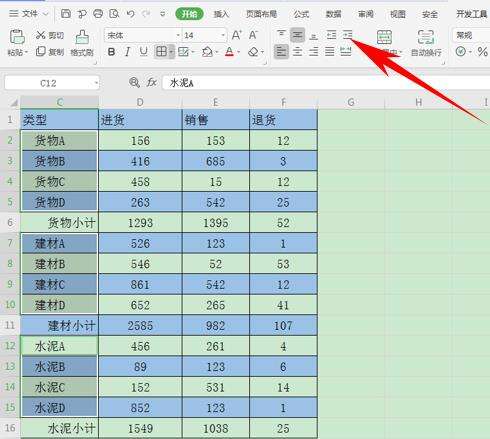Image resolution: width=490 pixels, height=439 pixels.
Task: Open the 公式 ribbon tab
Action: [x=301, y=14]
